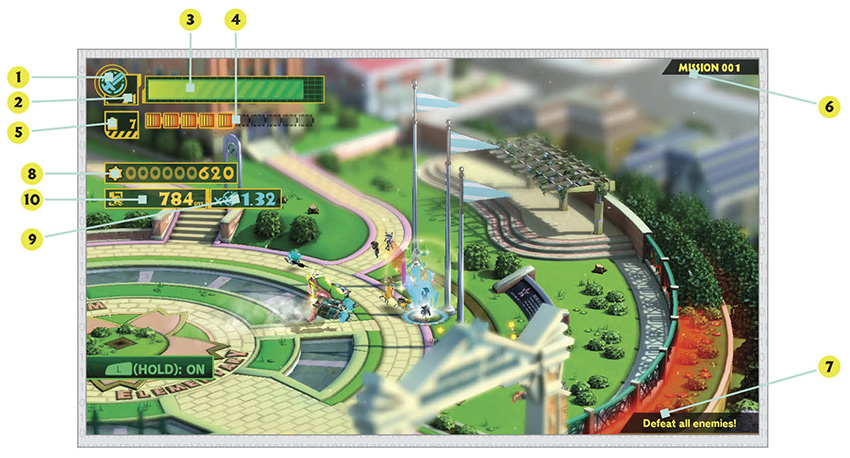Viewport: 850px width, 458px height.
Task: Click the blue wrench team-leader emblem
Action: click(112, 82)
